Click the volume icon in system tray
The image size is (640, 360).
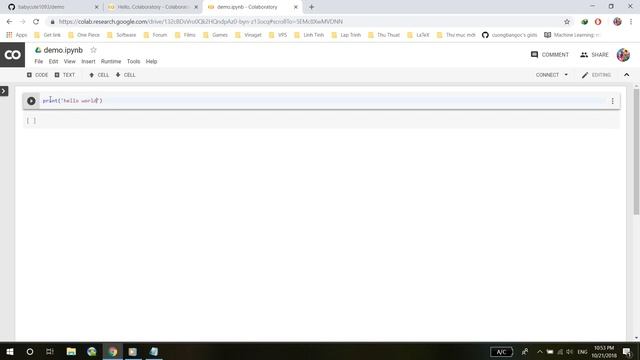pyautogui.click(x=570, y=351)
